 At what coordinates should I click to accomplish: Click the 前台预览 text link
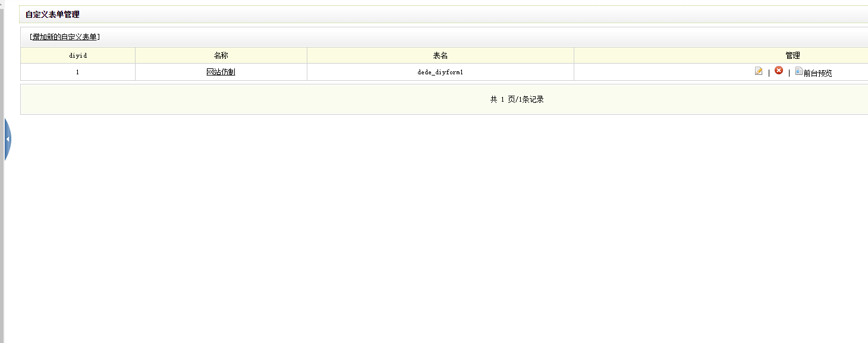(x=817, y=73)
